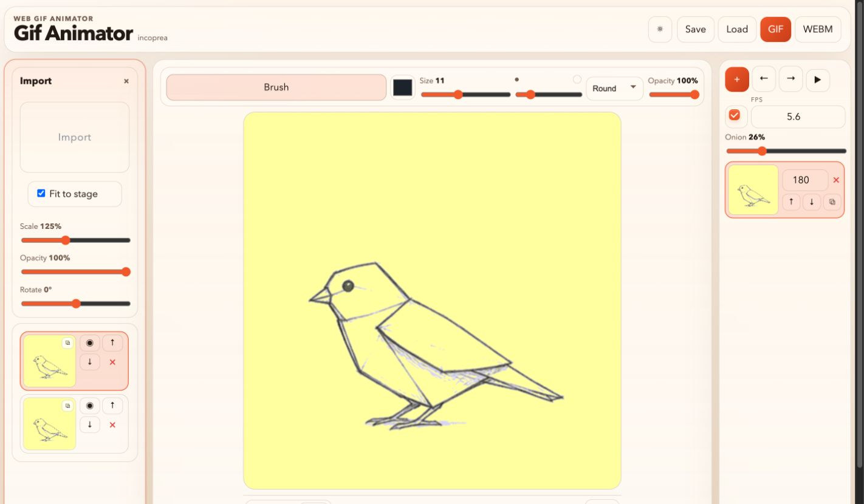864x504 pixels.
Task: Move the bottom layer down
Action: 90,425
